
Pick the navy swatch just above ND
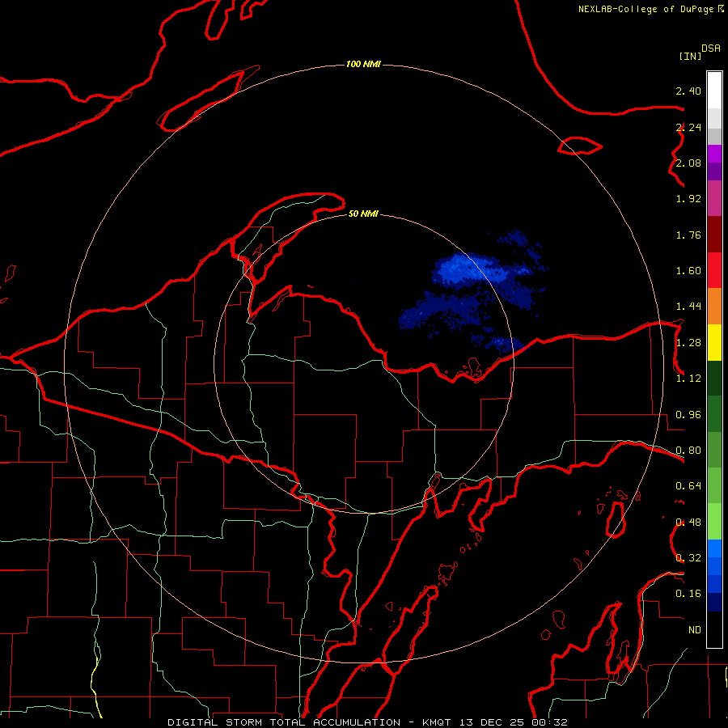pos(714,602)
